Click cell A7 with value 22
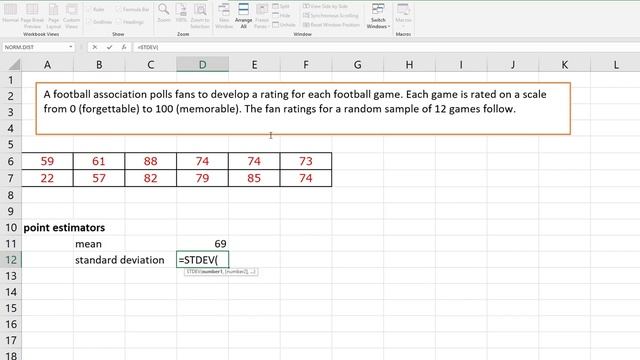 click(47, 178)
